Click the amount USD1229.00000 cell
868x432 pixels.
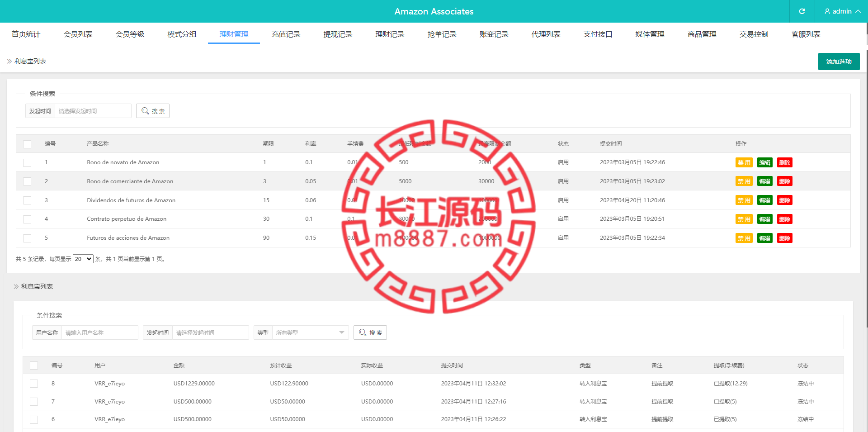(194, 384)
